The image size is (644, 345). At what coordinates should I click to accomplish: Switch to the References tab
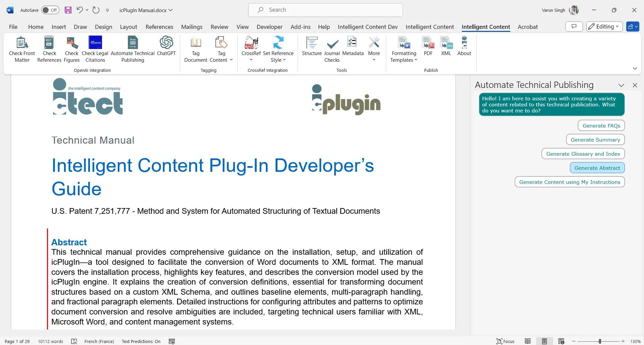159,27
